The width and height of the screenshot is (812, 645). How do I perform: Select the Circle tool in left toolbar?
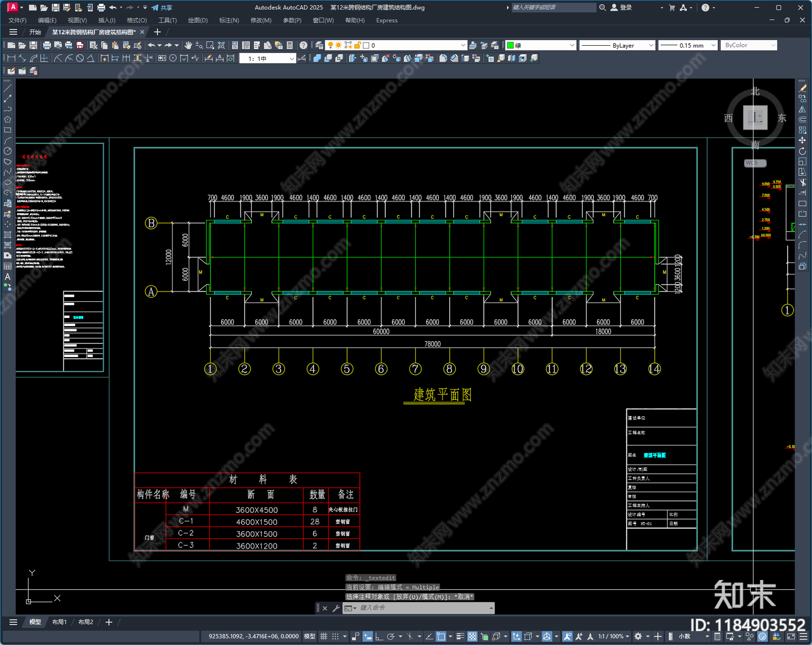[8, 151]
